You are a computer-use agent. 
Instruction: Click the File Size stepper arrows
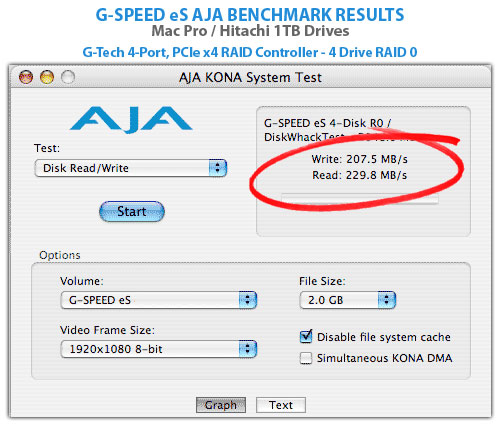(387, 300)
